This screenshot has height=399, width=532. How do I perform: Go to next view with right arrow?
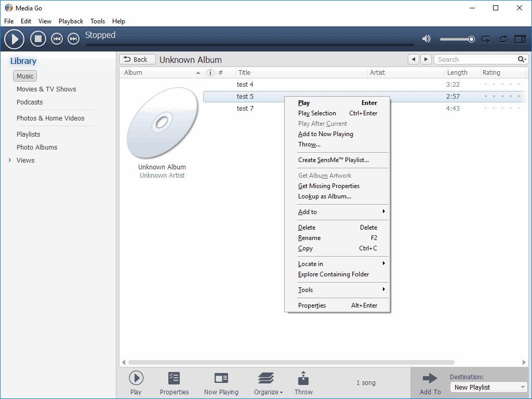(426, 59)
